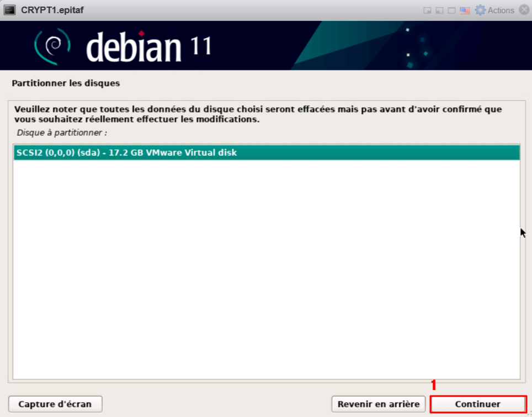Click the blue gear Actions icon
The image size is (532, 417).
[480, 10]
